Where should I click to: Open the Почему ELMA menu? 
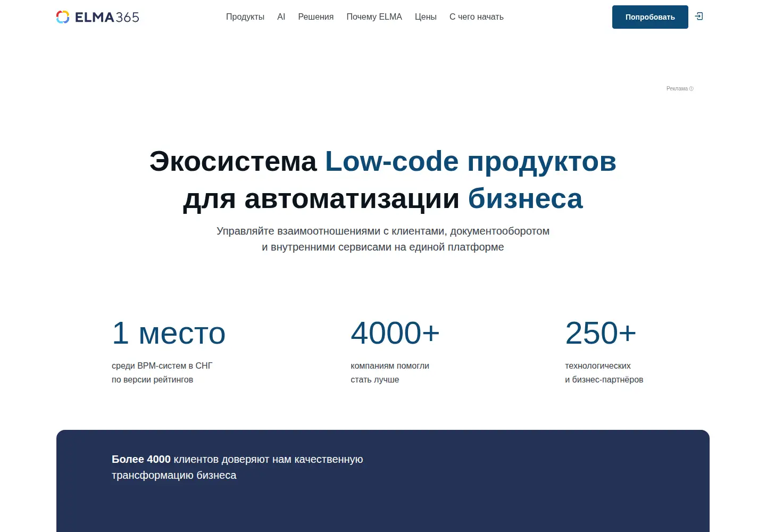pos(374,17)
